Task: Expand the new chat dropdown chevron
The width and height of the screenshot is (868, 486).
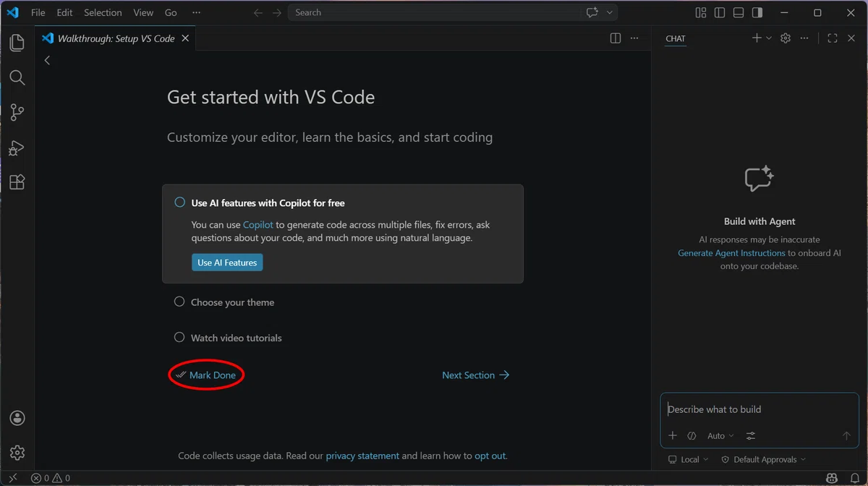Action: point(769,38)
